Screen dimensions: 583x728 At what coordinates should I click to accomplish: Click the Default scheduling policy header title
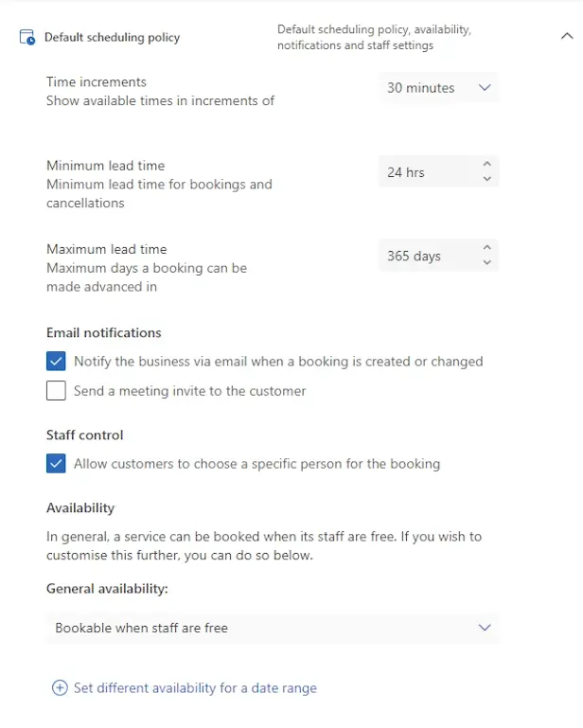tap(112, 38)
